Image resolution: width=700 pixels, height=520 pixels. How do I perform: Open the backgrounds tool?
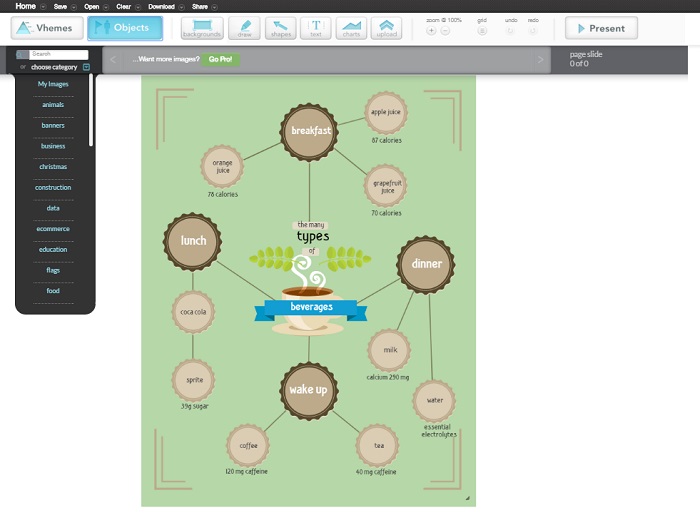[202, 28]
